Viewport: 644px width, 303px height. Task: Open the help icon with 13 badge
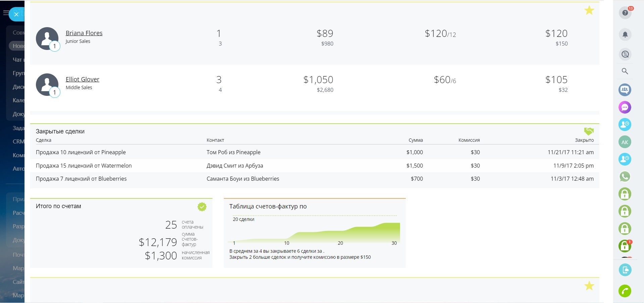[625, 13]
